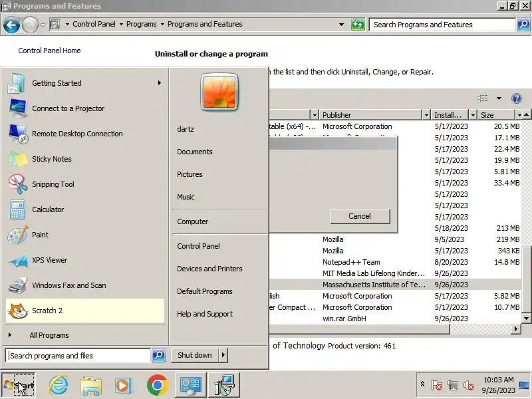Click the Start menu search magnifier icon

[158, 355]
